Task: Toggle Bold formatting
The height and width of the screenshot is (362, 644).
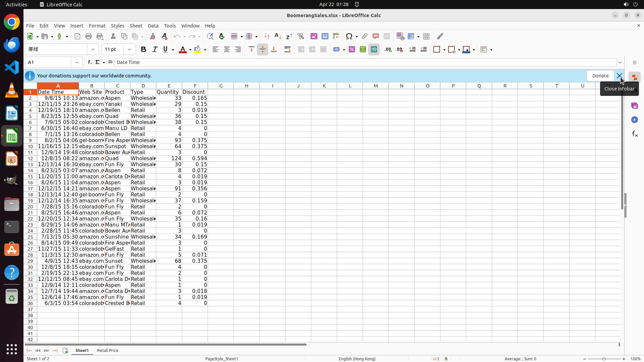Action: pyautogui.click(x=144, y=50)
